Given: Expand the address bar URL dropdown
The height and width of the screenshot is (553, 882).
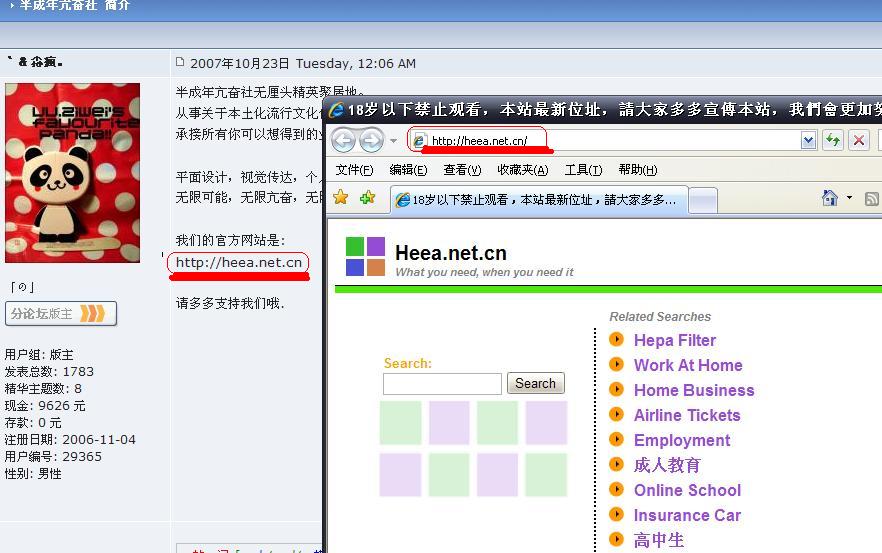Looking at the screenshot, I should pyautogui.click(x=808, y=140).
